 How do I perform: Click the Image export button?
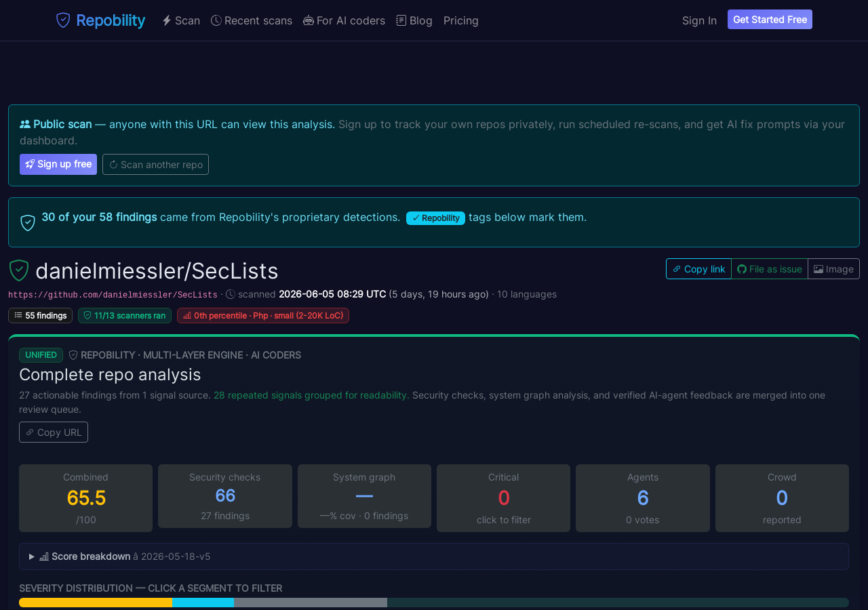[x=833, y=268]
